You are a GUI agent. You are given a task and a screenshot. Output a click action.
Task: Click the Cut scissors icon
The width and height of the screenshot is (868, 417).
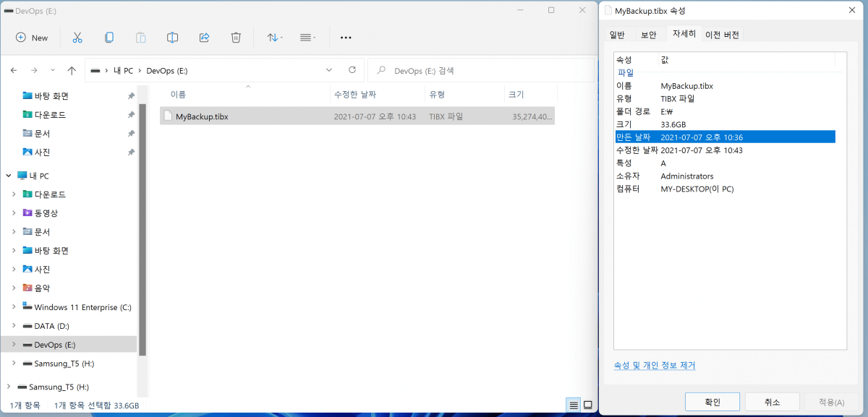pyautogui.click(x=77, y=38)
